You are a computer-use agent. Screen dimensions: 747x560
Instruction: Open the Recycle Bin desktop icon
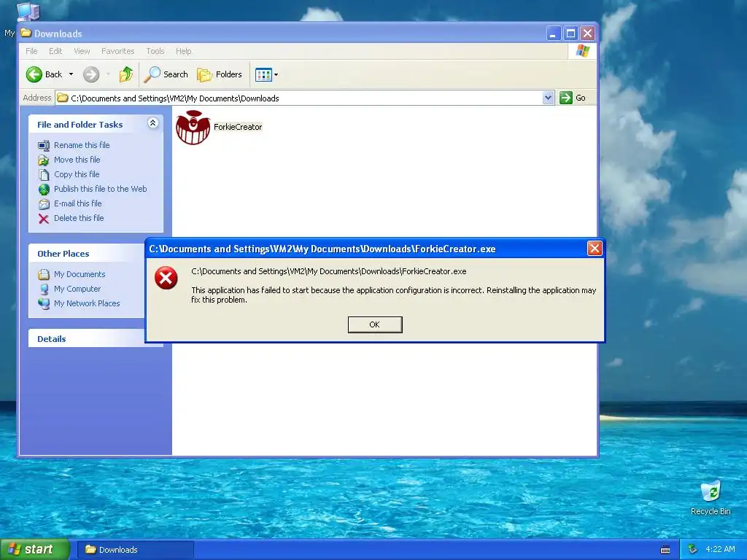[711, 498]
